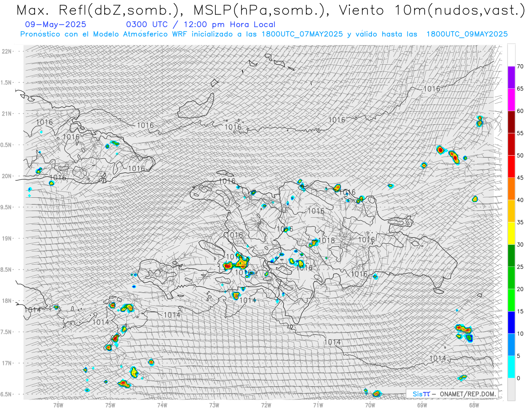Click the dark blue 10–15 dBZ colorbar segment
532x411 pixels.
point(511,322)
